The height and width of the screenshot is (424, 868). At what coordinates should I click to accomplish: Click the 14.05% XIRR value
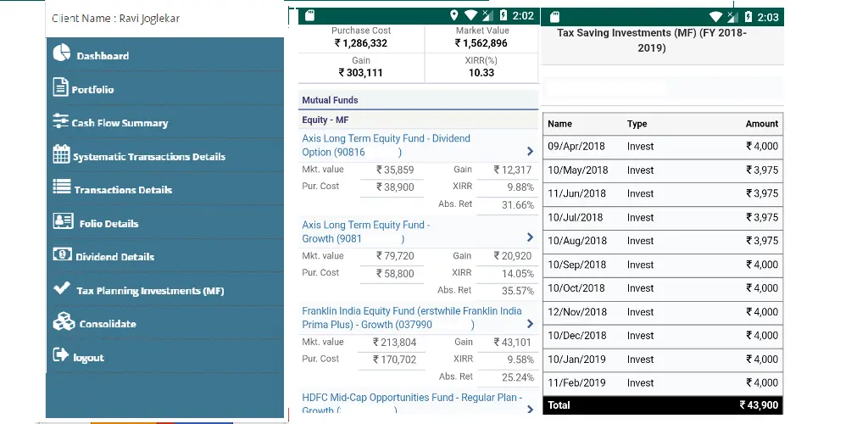[x=520, y=273]
